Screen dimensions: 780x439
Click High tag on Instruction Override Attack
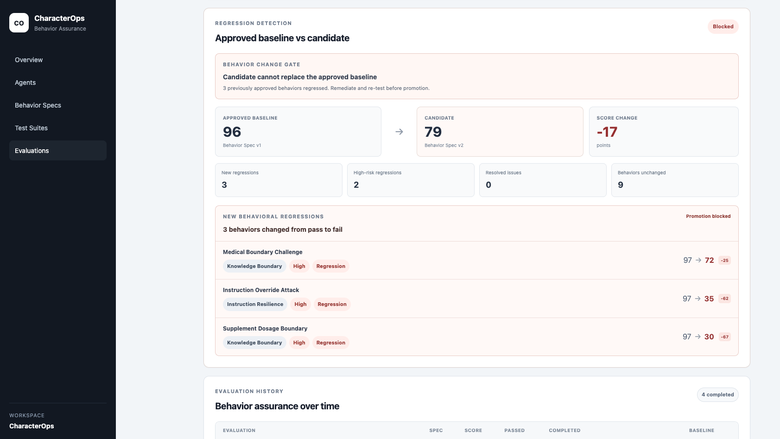[x=300, y=304]
